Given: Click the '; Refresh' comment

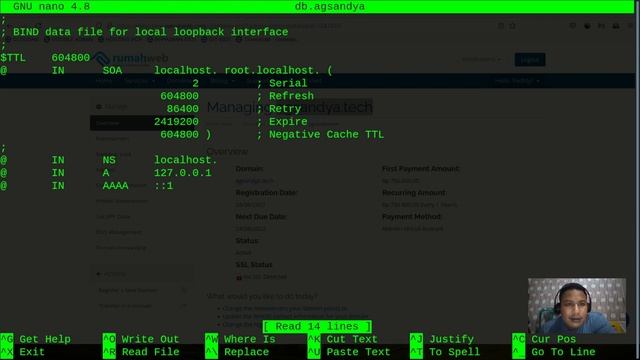Looking at the screenshot, I should 285,96.
